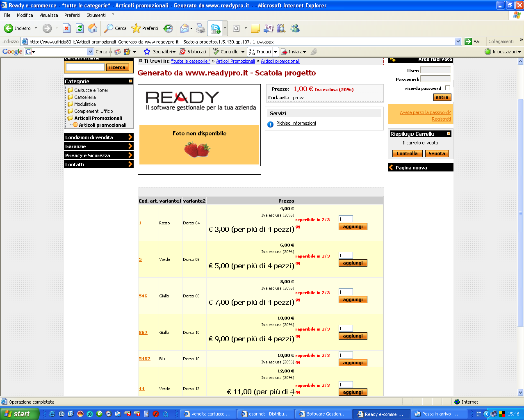Screen dimensions: 524x420
Task: Open the Google search box dropdown
Action: [x=91, y=52]
